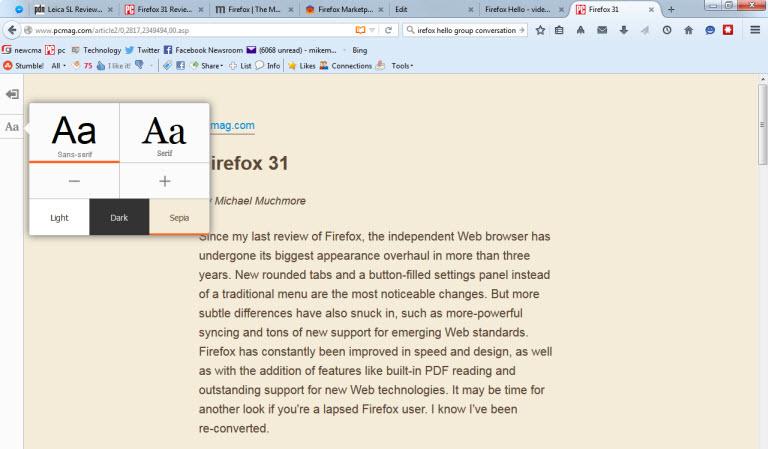
Task: Select Serif font option
Action: (x=165, y=132)
